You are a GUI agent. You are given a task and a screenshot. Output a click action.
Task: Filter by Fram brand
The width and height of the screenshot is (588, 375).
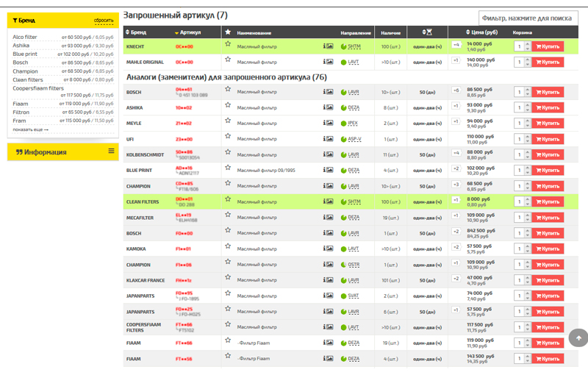click(x=19, y=121)
